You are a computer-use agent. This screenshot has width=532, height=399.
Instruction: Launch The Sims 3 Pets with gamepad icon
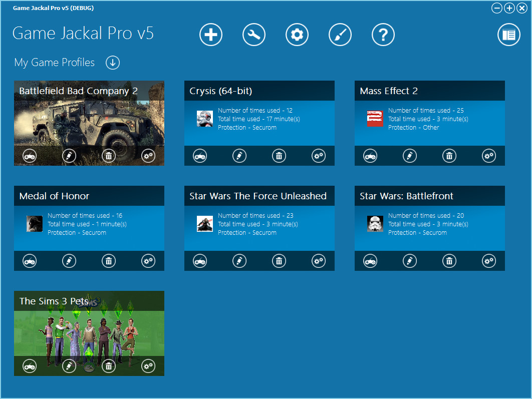tap(30, 366)
